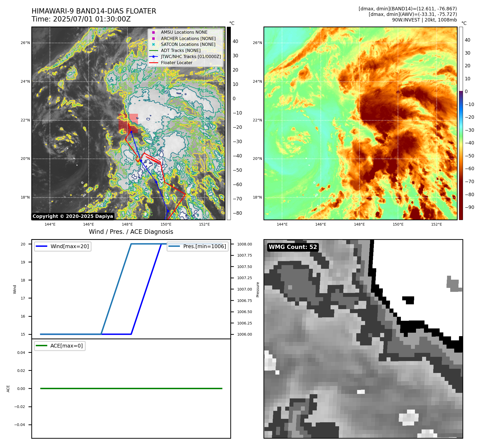Click the HIMAWARI-9 BAND14-DIAS FLOATER title
The width and height of the screenshot is (481, 448).
click(x=94, y=11)
